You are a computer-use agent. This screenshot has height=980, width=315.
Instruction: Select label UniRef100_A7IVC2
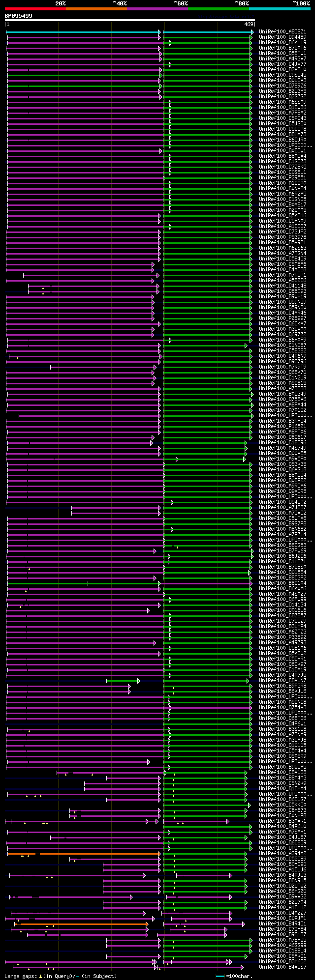tap(283, 513)
